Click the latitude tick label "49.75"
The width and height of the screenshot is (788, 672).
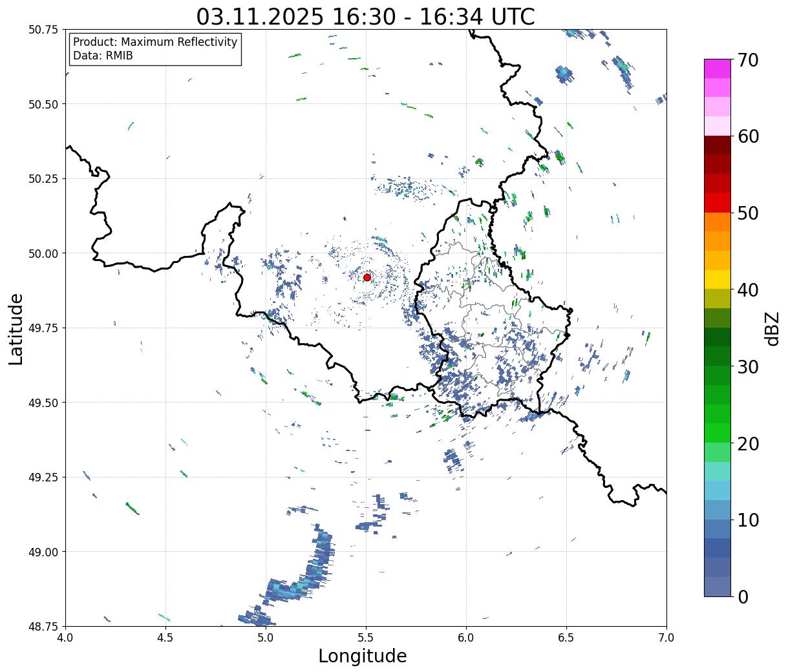pyautogui.click(x=43, y=328)
